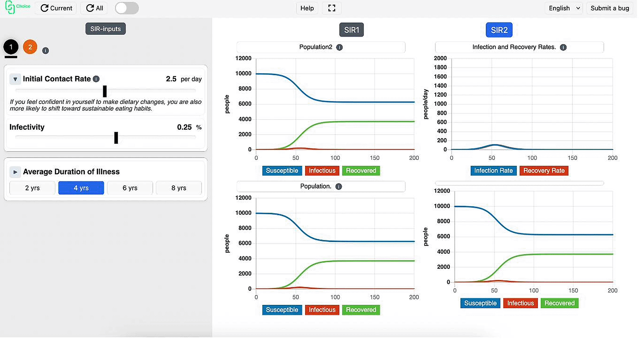644x342 pixels.
Task: Hide the Infection Rate series
Action: pos(493,171)
